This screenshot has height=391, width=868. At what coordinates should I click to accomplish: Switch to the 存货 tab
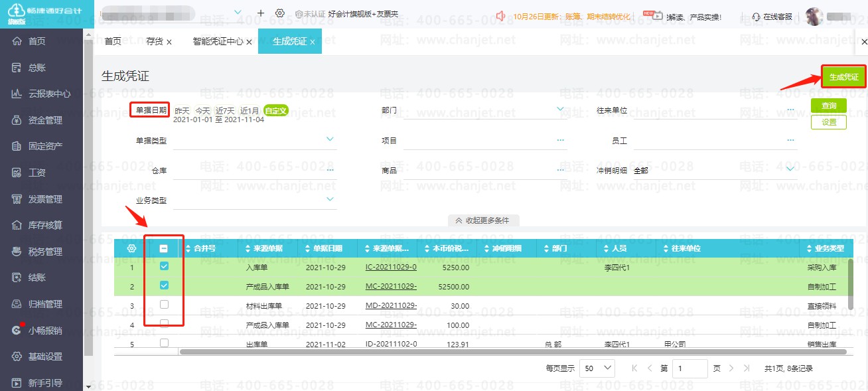pos(154,41)
